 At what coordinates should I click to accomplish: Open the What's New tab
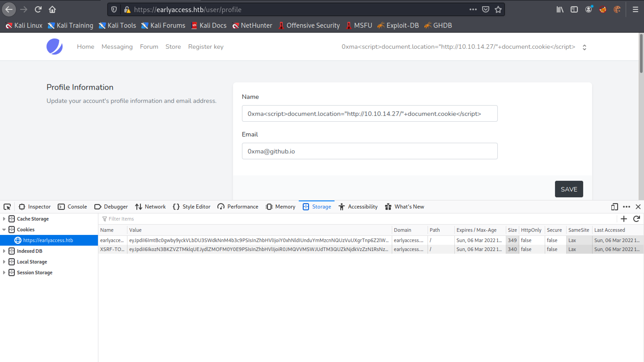point(405,207)
